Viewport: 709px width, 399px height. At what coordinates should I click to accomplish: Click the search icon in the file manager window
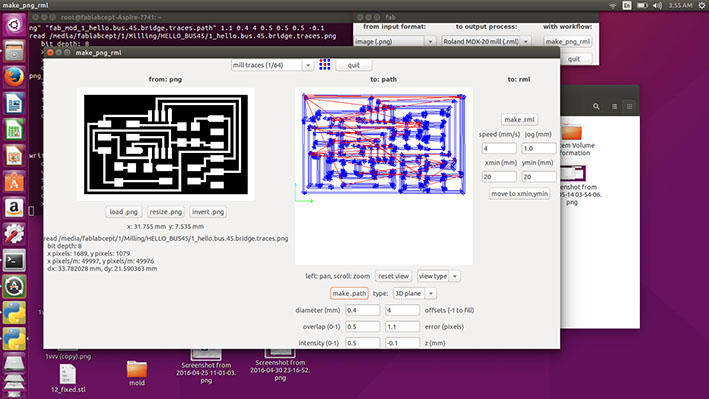[596, 106]
